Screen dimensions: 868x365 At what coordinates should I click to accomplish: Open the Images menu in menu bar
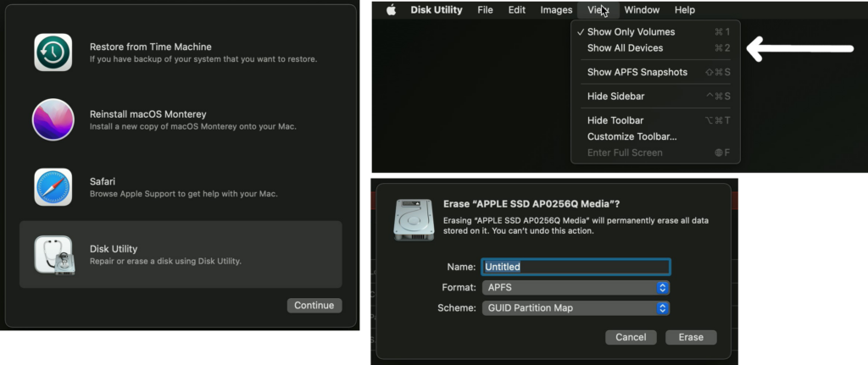pos(556,10)
